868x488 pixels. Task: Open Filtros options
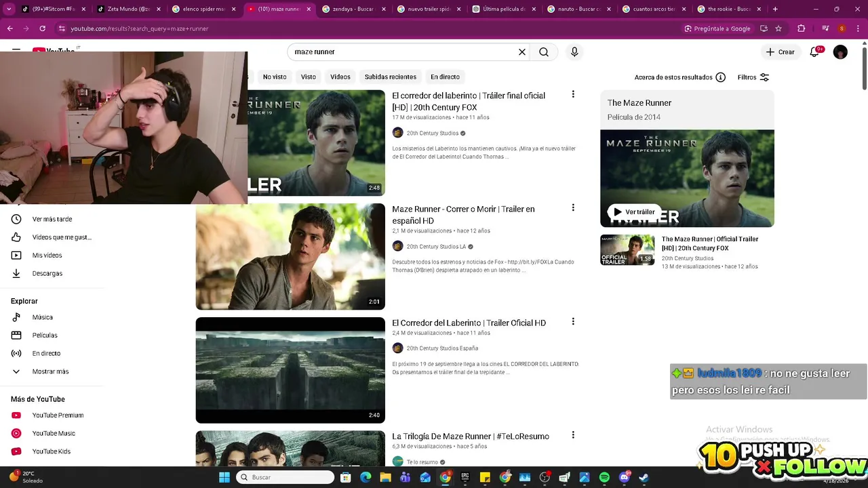(x=753, y=77)
